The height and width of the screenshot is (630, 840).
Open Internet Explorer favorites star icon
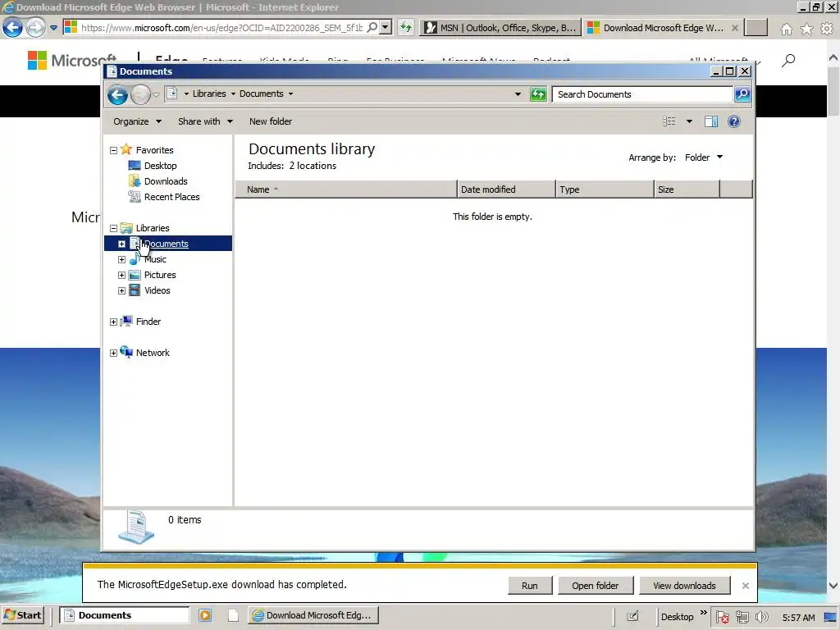806,29
